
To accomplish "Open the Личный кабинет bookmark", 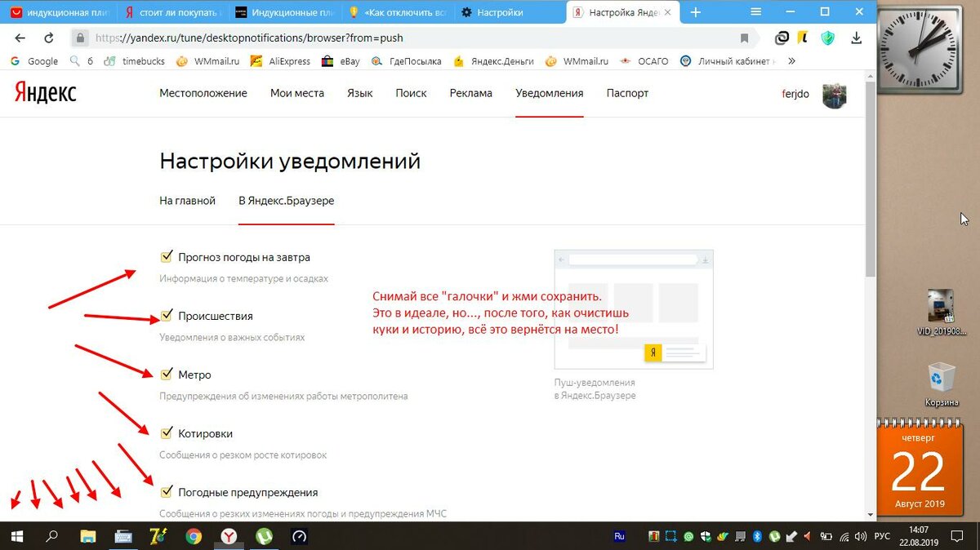I will point(727,61).
